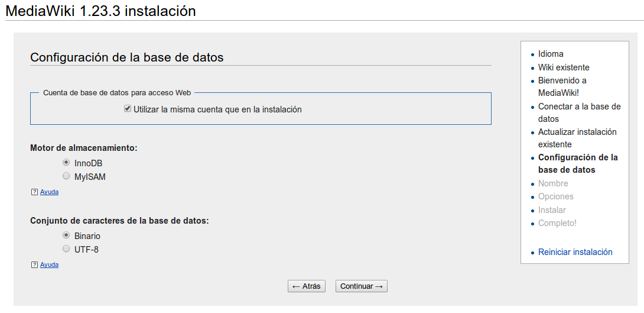
Task: Pick the UTF-8 character set option
Action: pyautogui.click(x=66, y=249)
